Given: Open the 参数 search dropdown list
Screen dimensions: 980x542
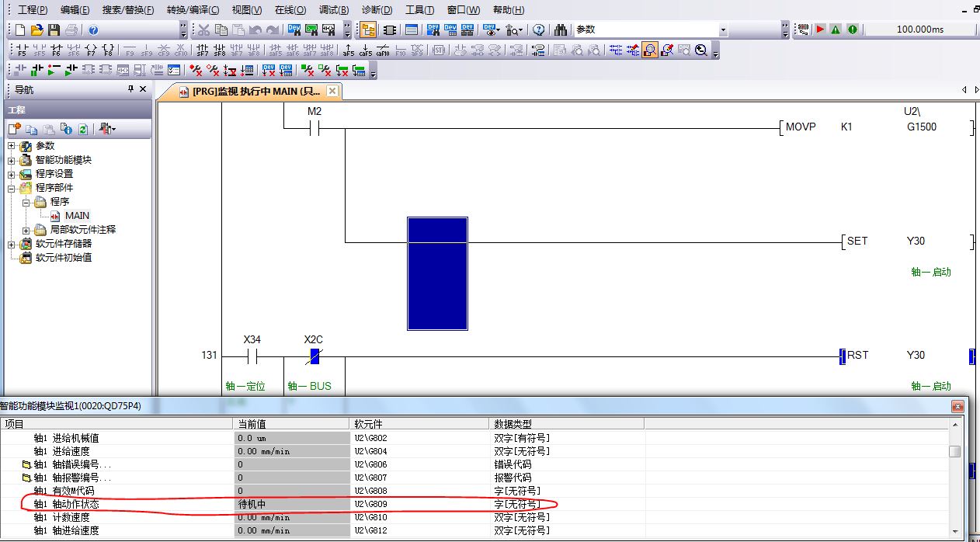Looking at the screenshot, I should point(723,30).
